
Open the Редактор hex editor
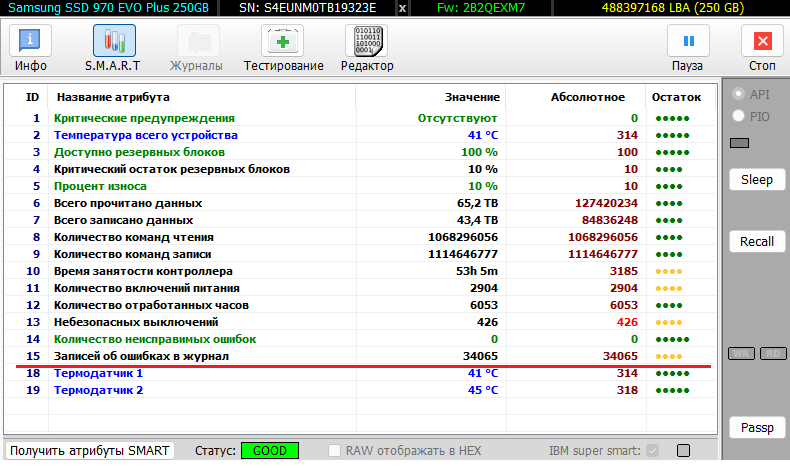pyautogui.click(x=367, y=48)
